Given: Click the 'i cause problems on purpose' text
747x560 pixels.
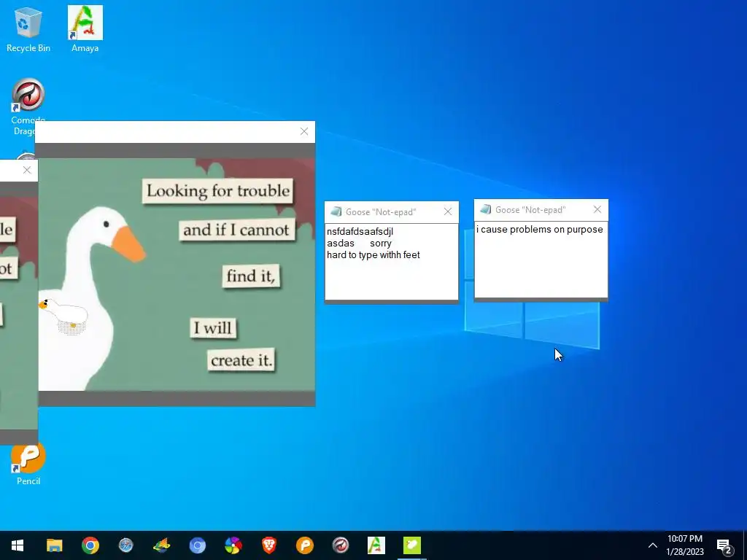Looking at the screenshot, I should (540, 230).
